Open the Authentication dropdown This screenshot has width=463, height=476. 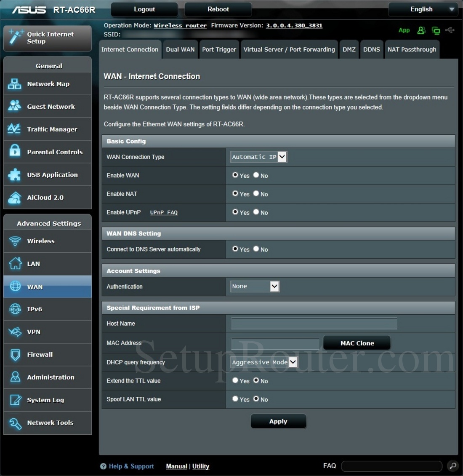pyautogui.click(x=255, y=286)
